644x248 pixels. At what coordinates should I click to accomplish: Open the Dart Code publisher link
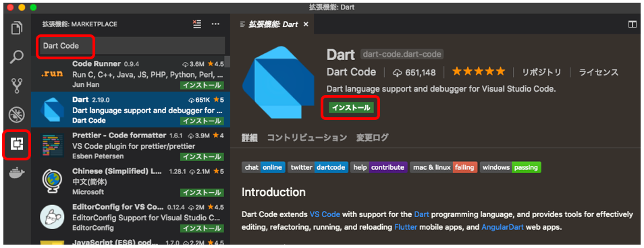tap(351, 72)
